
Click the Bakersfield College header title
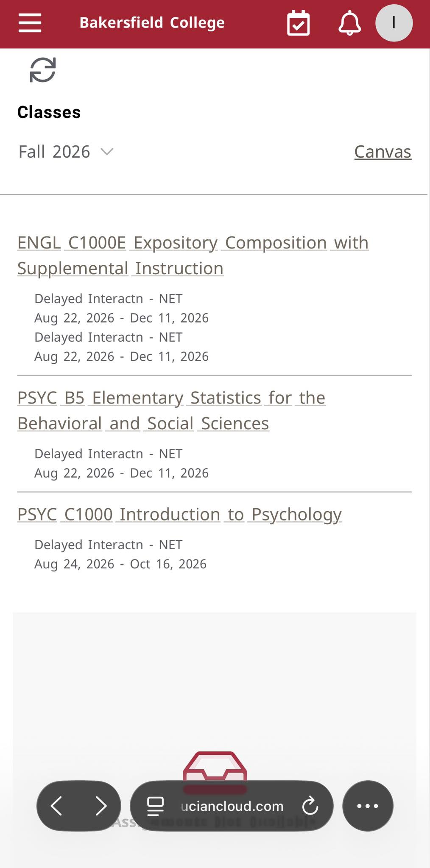coord(152,23)
